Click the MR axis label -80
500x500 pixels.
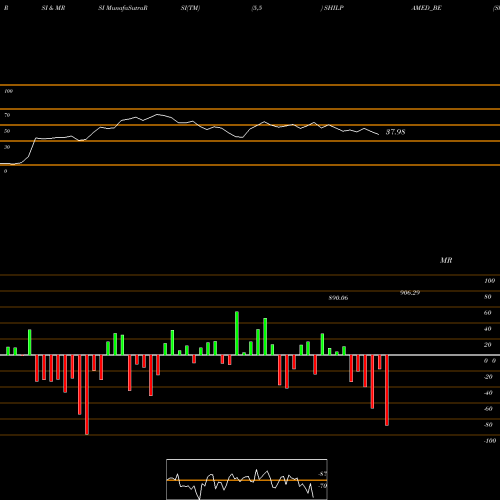coord(488,425)
